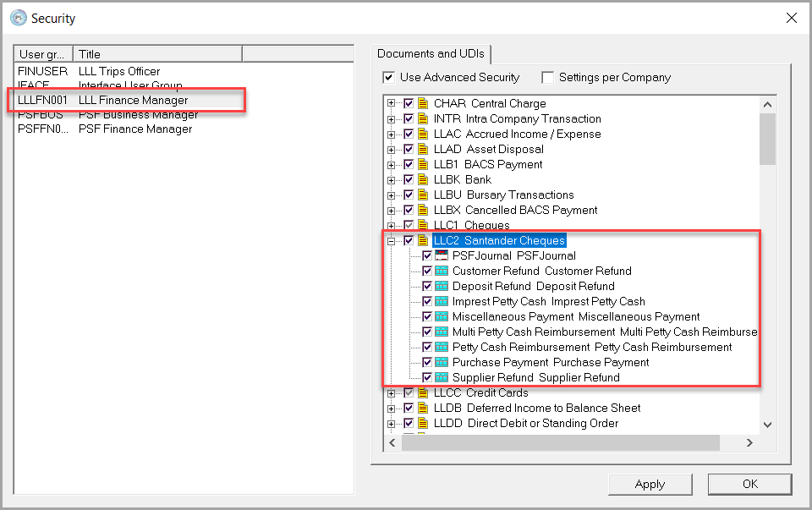The width and height of the screenshot is (812, 510).
Task: Click the yellow document icon beside CHAR Central Charge
Action: [423, 104]
